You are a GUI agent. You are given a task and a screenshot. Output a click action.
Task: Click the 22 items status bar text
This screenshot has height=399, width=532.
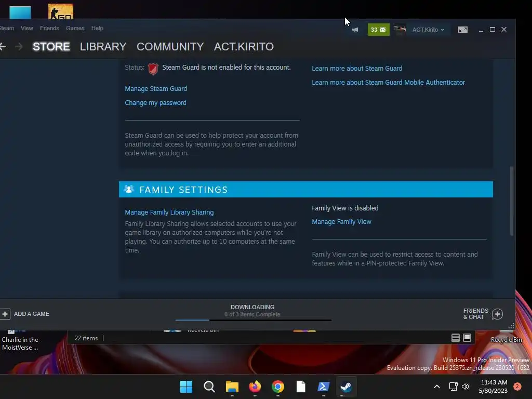click(x=86, y=338)
